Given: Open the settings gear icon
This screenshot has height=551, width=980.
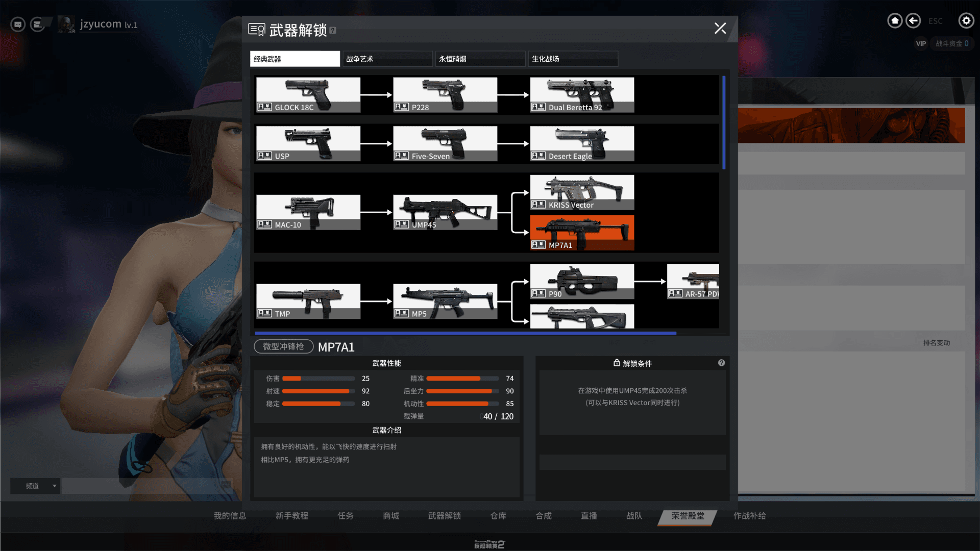Looking at the screenshot, I should click(966, 20).
